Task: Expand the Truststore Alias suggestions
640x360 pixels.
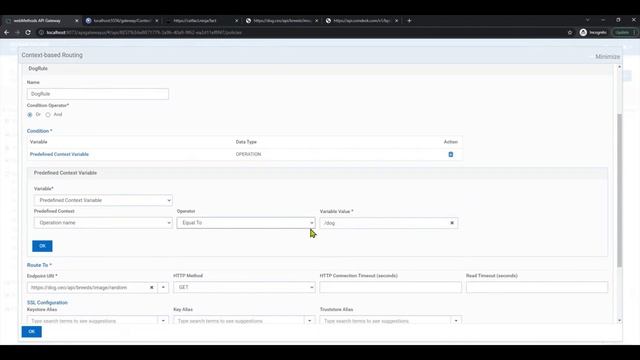Action: (456, 321)
